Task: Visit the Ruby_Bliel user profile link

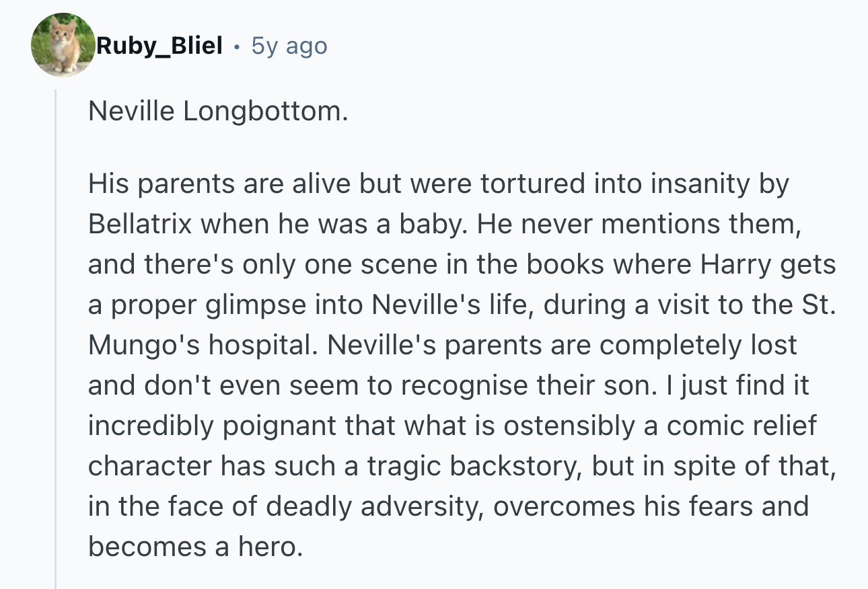Action: pos(159,46)
